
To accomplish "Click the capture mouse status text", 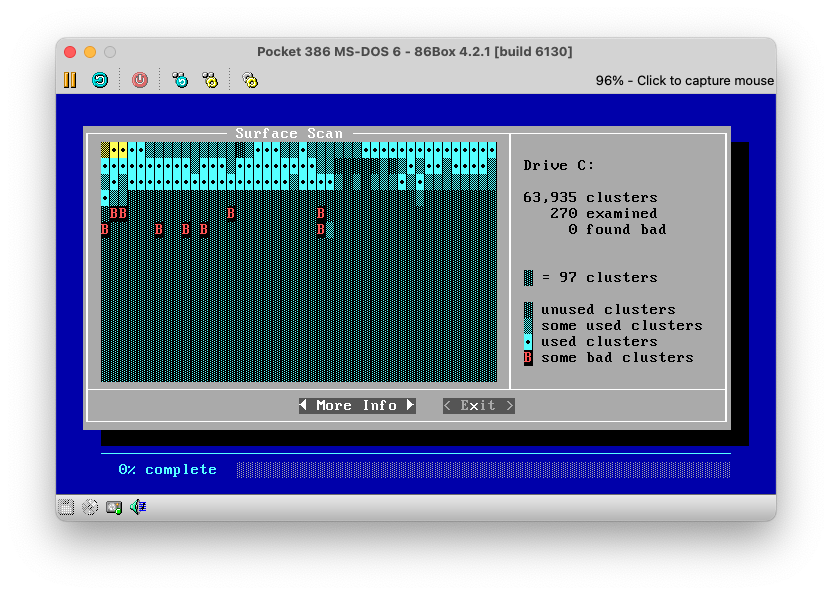I will coord(684,80).
